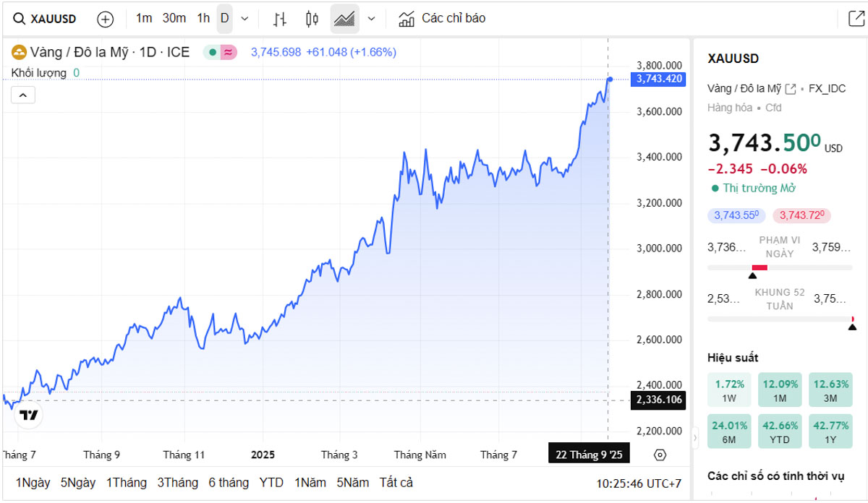Viewport: 868px width, 503px height.
Task: Toggle the market status indicator beside ICE
Action: (x=220, y=52)
